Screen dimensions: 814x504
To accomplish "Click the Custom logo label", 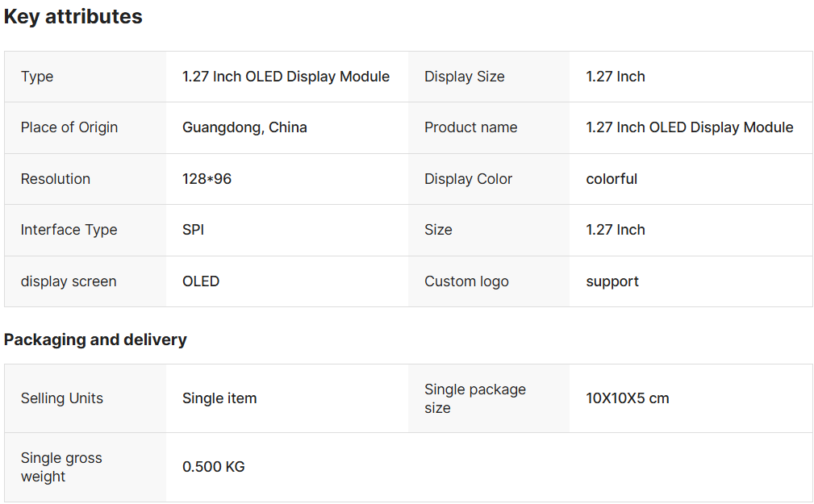I will pyautogui.click(x=466, y=281).
